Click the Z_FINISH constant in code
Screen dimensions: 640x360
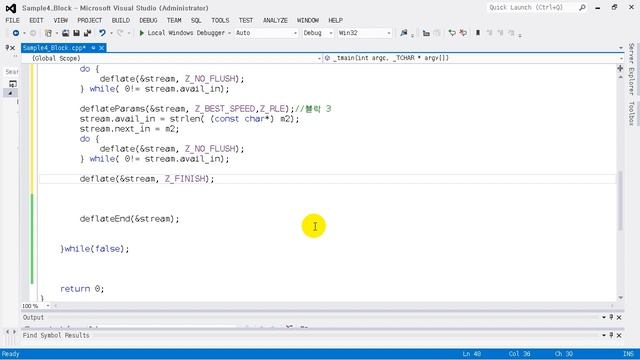coord(185,179)
